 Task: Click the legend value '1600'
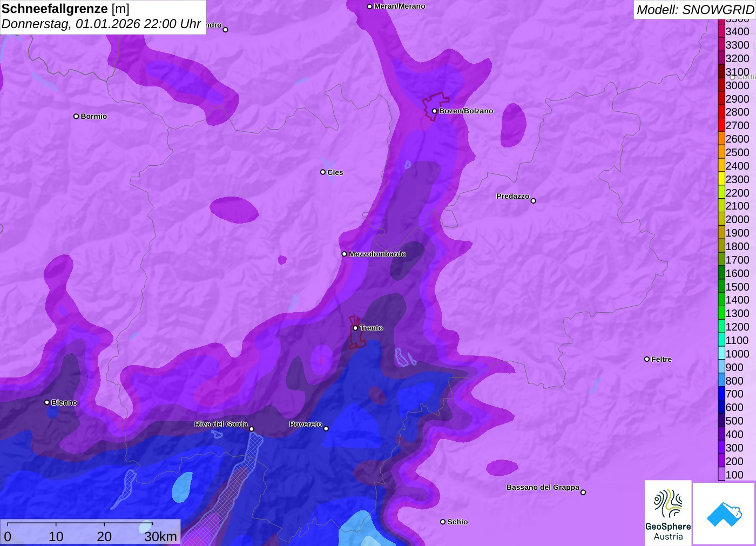pos(737,273)
